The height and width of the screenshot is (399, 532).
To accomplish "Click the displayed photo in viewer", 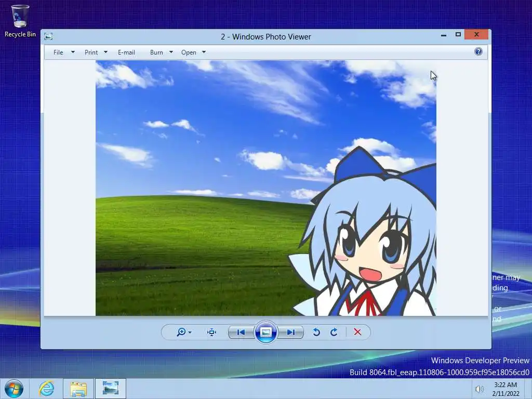I will tap(266, 188).
